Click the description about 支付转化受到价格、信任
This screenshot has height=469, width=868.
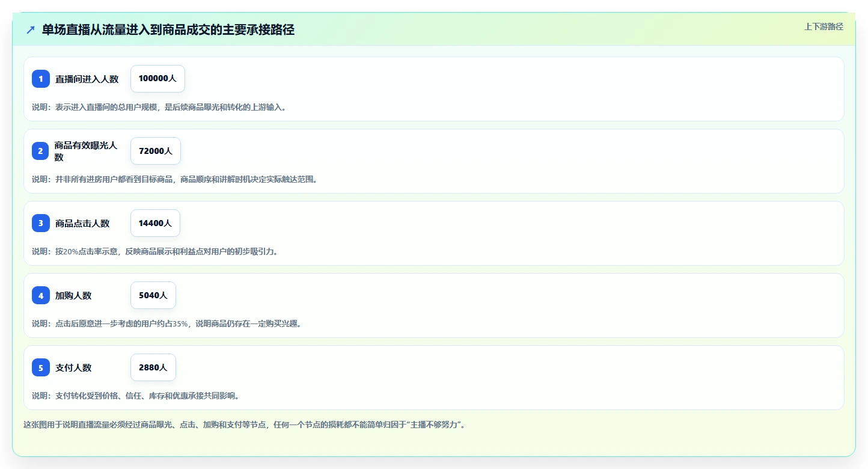pyautogui.click(x=136, y=396)
